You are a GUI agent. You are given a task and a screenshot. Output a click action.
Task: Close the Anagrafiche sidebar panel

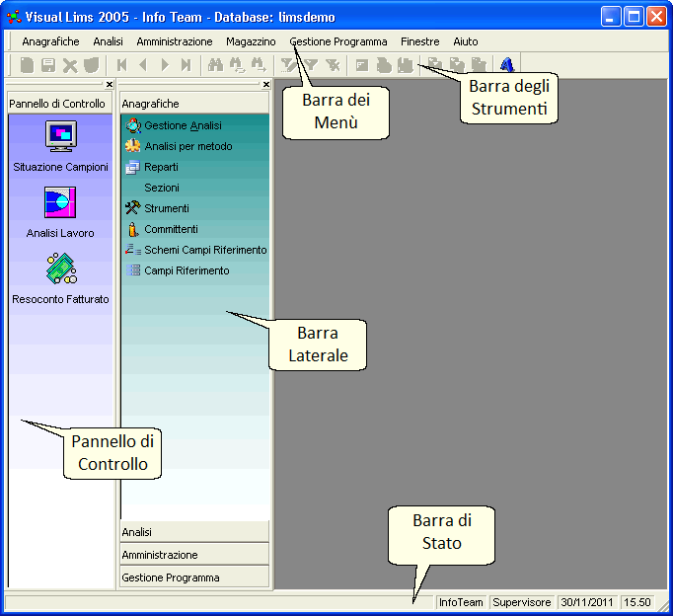[x=266, y=85]
